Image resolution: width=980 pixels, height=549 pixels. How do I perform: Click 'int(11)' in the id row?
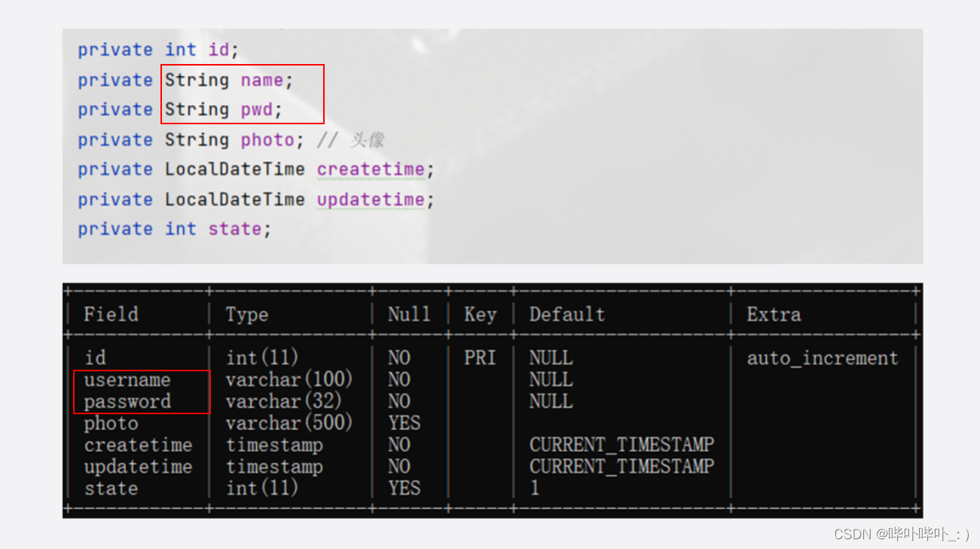pyautogui.click(x=262, y=358)
